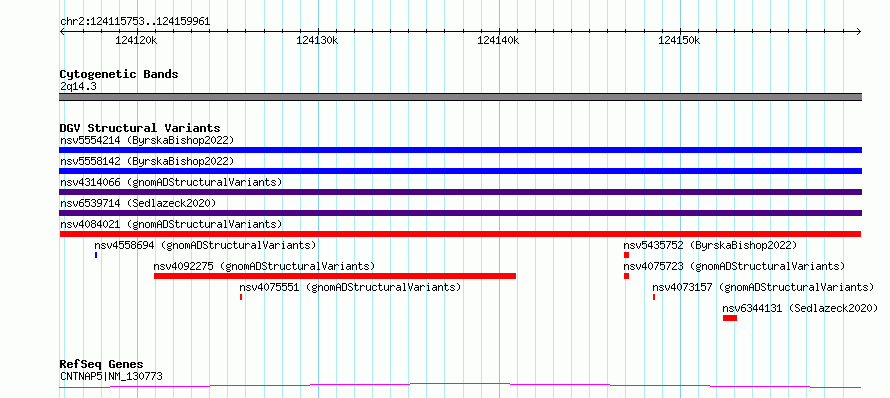Select the nsv5554214 (ByrskaBishop2022) label
Screen dimensions: 890x398
[x=147, y=140]
